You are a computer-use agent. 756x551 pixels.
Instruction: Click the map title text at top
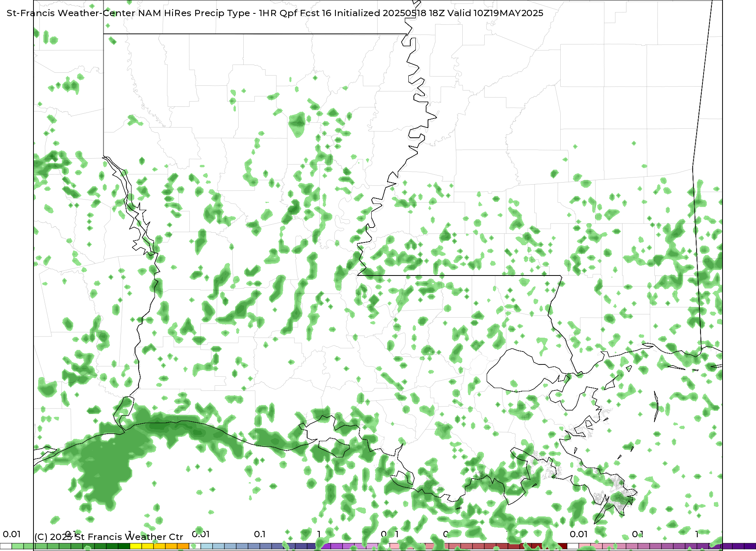(275, 13)
